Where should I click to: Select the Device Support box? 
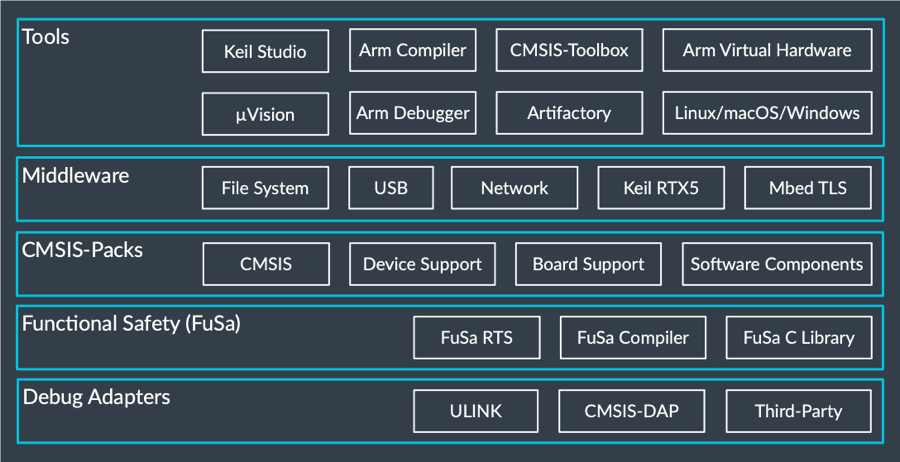click(422, 264)
